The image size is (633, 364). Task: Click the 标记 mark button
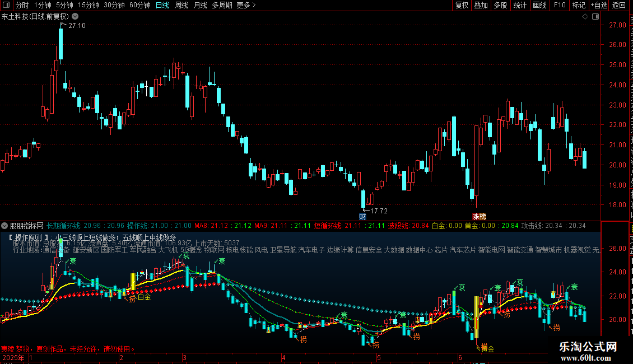pyautogui.click(x=579, y=5)
